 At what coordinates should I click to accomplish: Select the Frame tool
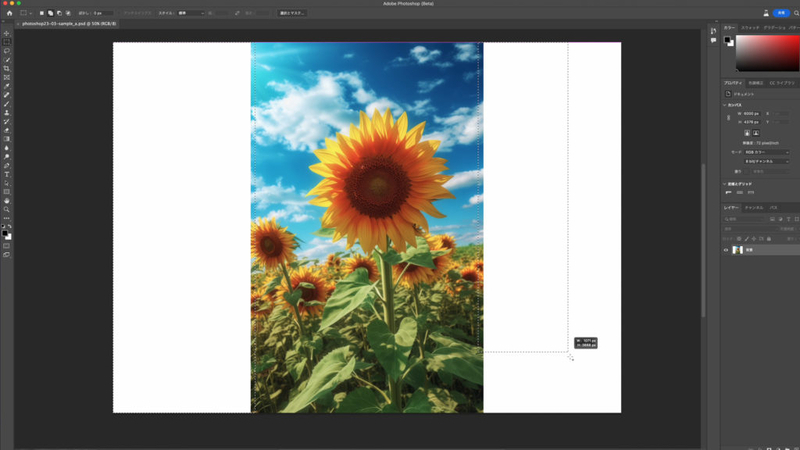tap(7, 78)
